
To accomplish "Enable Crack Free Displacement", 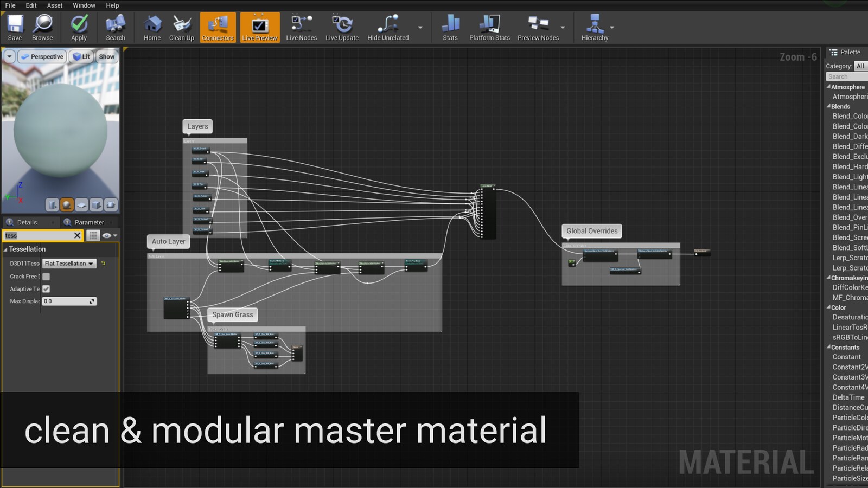I will click(46, 276).
